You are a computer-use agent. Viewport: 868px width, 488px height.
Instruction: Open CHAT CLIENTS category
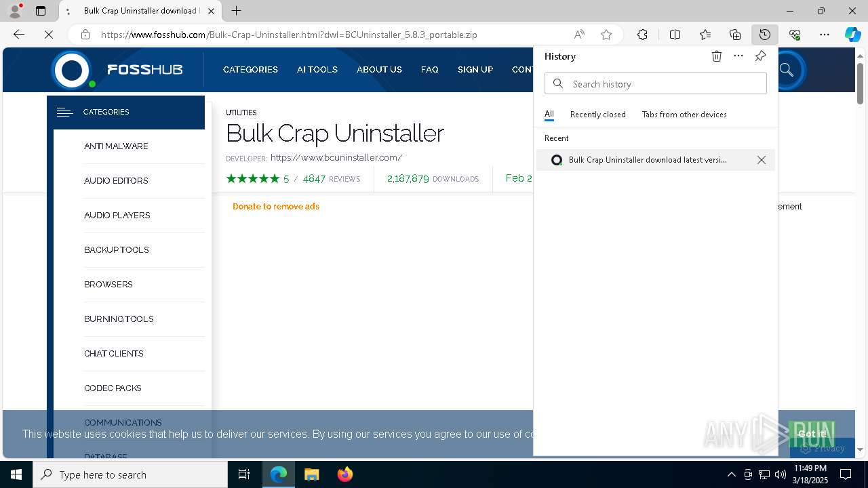(114, 354)
